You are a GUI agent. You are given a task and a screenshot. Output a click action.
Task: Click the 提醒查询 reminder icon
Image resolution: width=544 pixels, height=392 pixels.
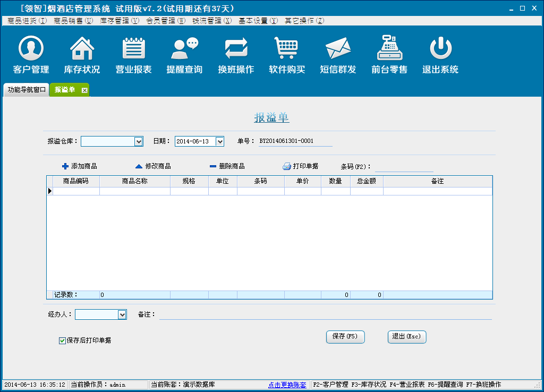[x=184, y=49]
